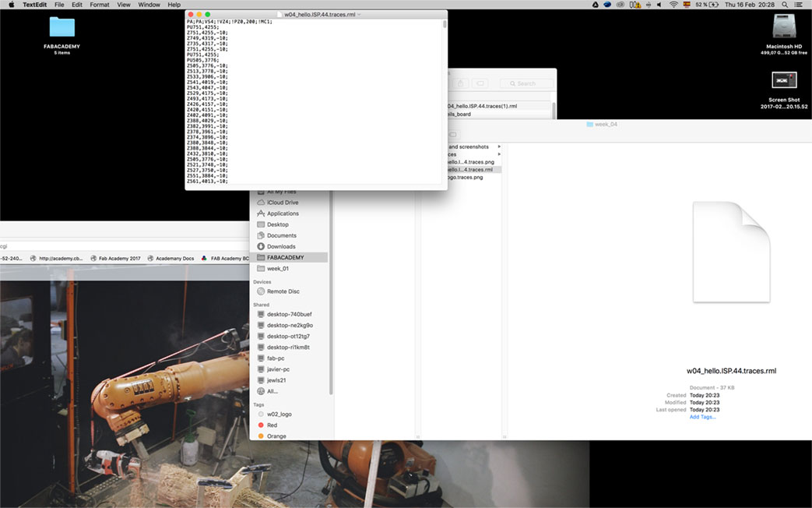Select the highlighted 4.traces.rml file
The width and height of the screenshot is (812, 508).
474,170
